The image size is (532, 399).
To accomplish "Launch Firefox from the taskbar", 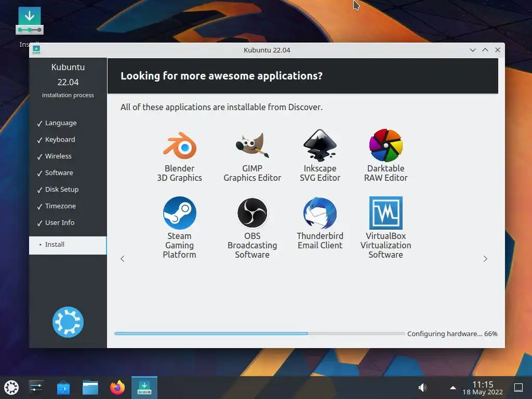I will tap(117, 388).
